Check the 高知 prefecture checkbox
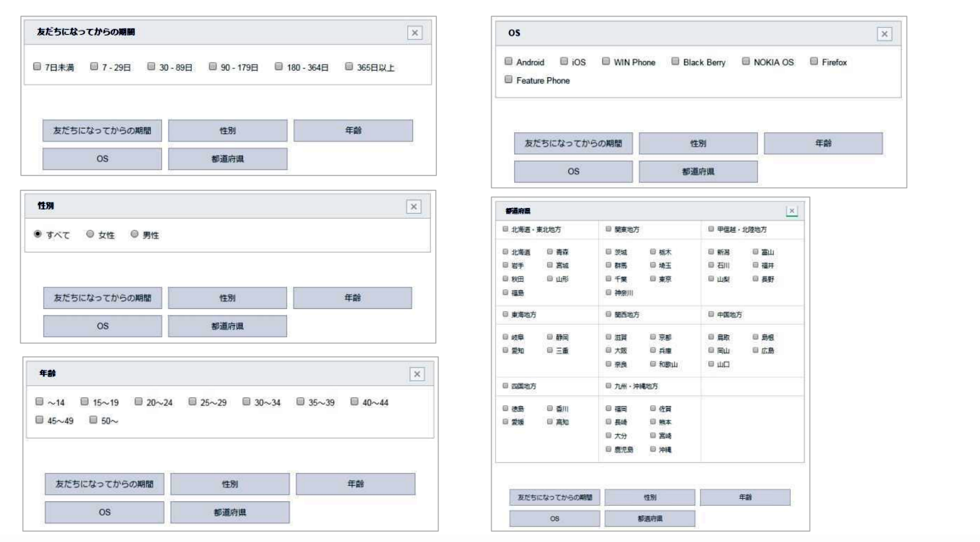The width and height of the screenshot is (980, 542). point(550,421)
